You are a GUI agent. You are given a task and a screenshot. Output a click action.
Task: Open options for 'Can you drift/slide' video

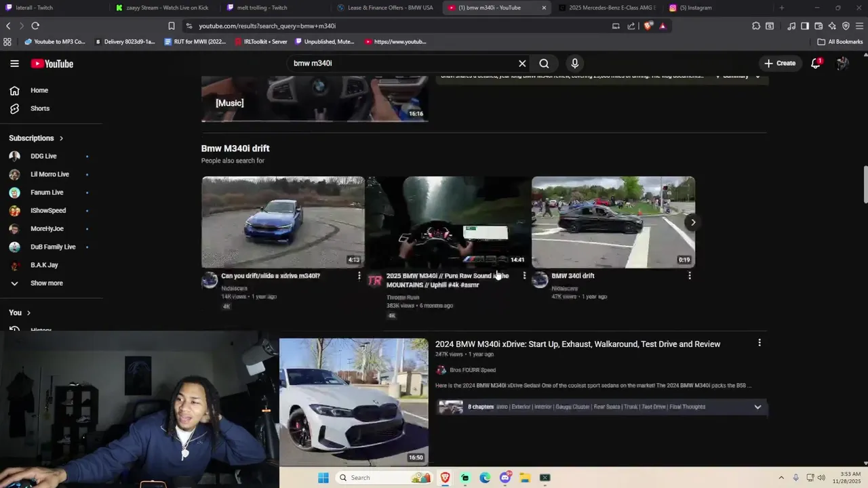(359, 276)
